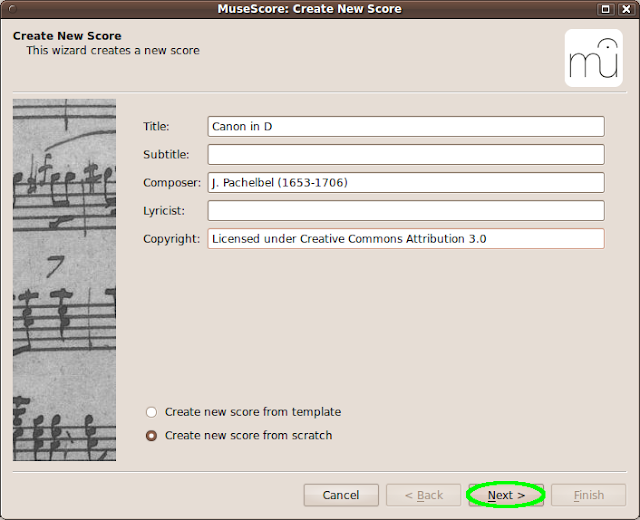Click the window menu icon in title bar
Image resolution: width=640 pixels, height=520 pixels.
click(12, 9)
